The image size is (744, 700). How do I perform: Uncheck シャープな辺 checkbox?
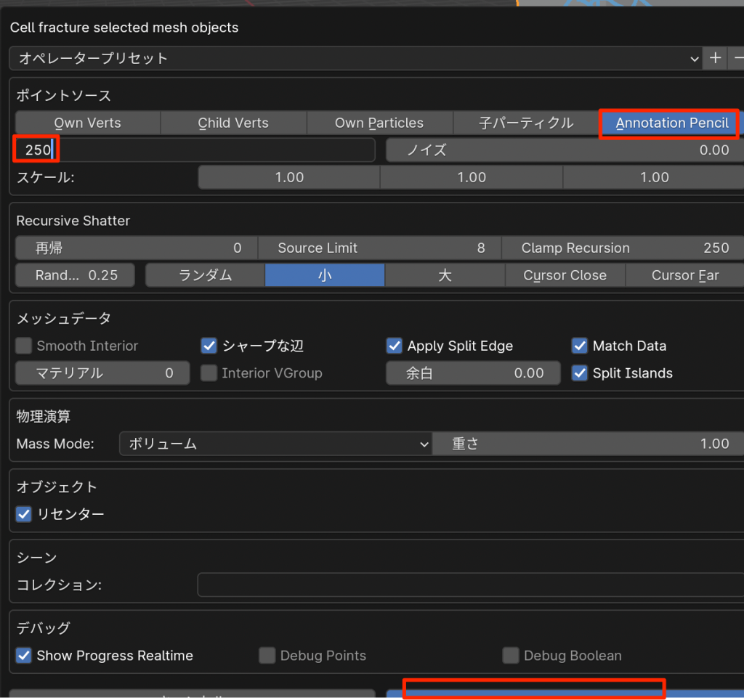(x=209, y=346)
